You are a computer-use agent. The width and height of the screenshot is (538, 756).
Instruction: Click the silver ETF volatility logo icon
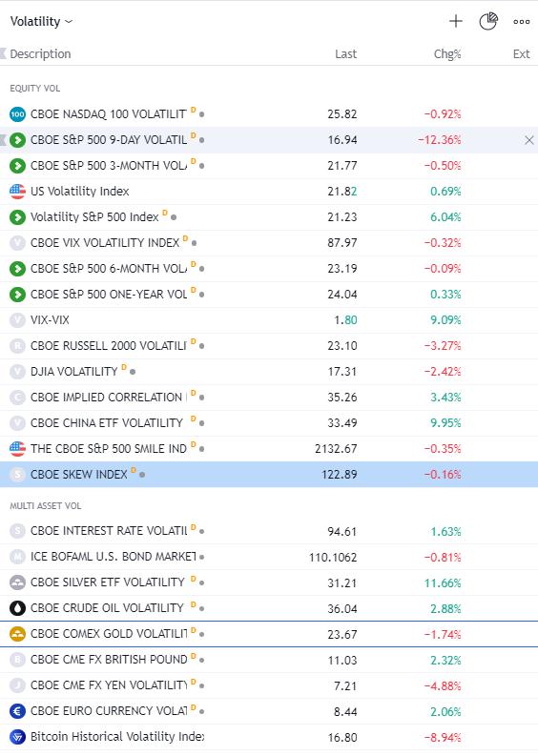click(17, 582)
